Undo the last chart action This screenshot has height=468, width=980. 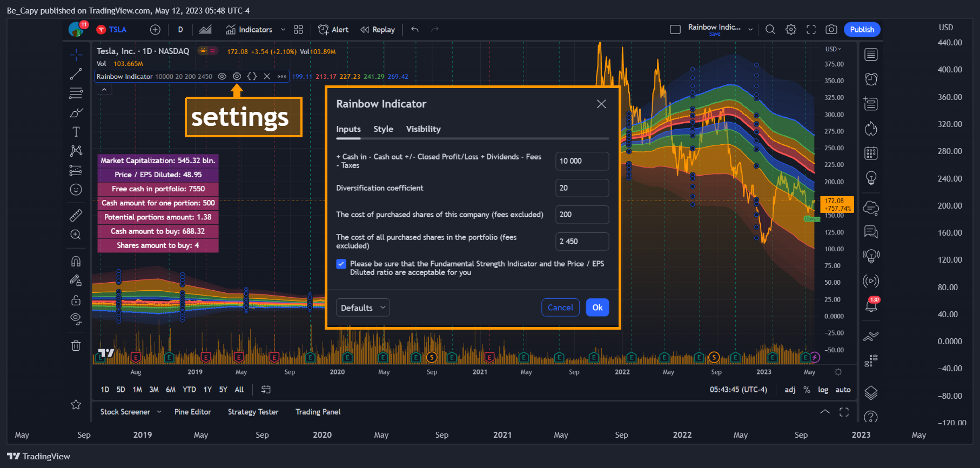click(x=415, y=30)
